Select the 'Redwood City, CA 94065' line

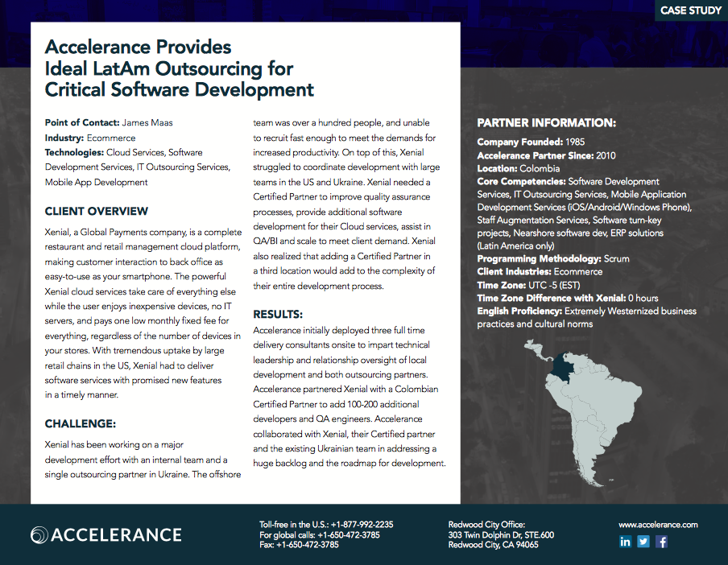pos(493,545)
